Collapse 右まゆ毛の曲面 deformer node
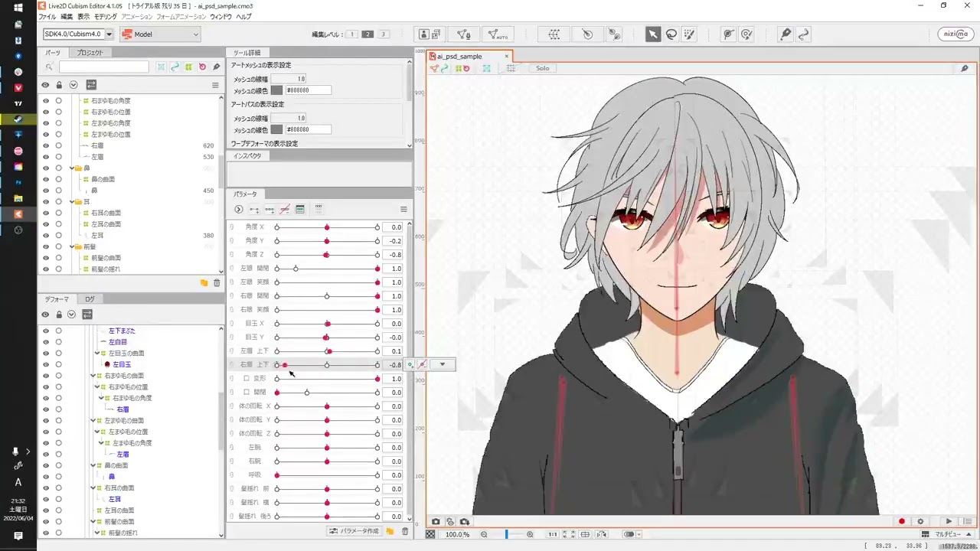This screenshot has height=551, width=980. click(x=93, y=376)
